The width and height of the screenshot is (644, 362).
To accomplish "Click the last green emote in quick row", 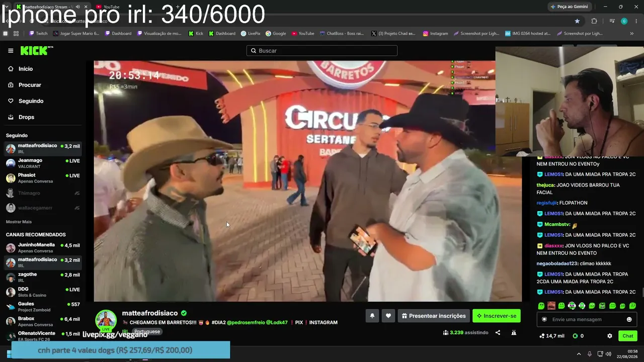I will pyautogui.click(x=632, y=306).
